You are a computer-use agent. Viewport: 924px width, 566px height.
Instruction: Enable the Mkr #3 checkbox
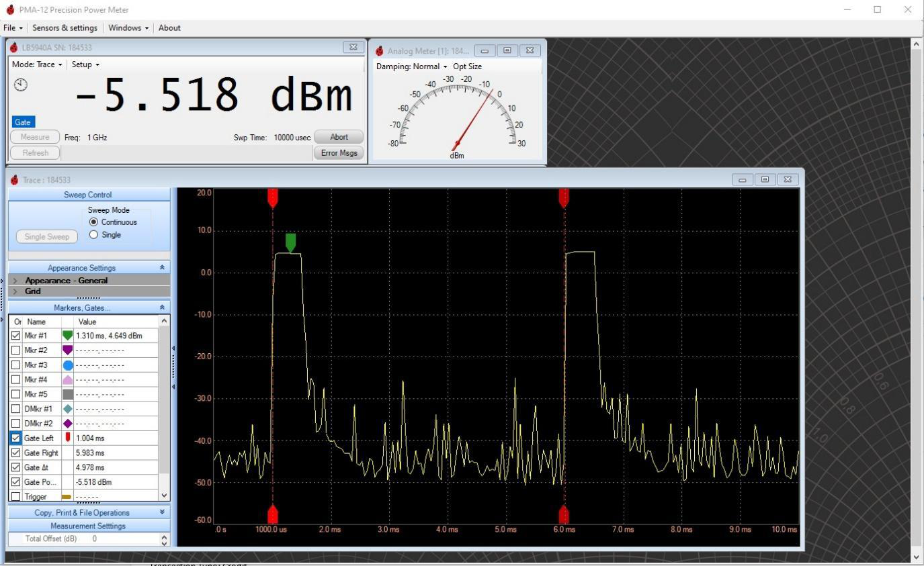(16, 365)
